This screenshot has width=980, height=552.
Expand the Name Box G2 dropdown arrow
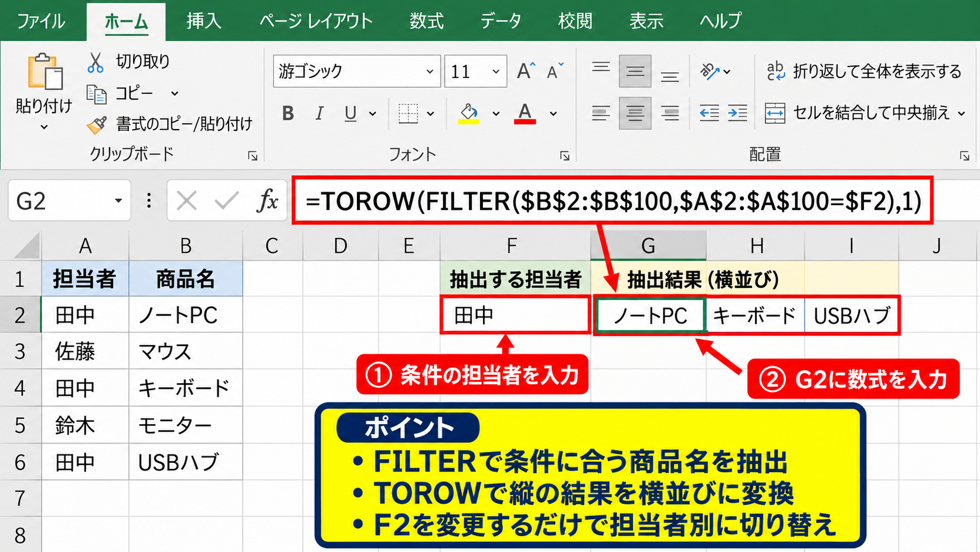(x=118, y=201)
